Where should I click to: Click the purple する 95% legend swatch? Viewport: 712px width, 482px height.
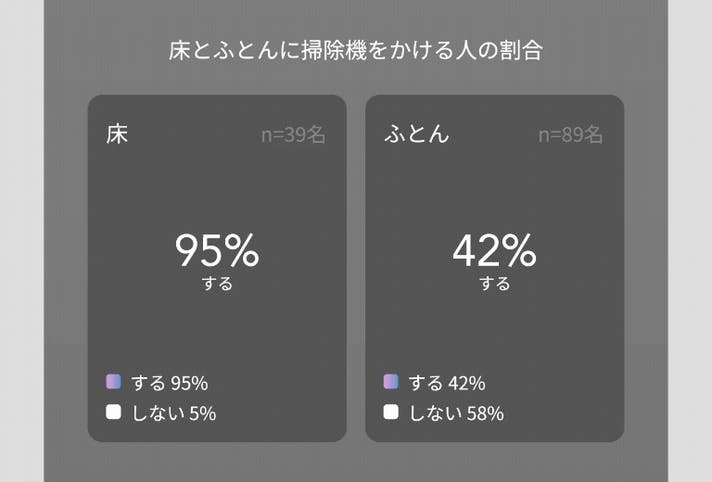point(114,382)
